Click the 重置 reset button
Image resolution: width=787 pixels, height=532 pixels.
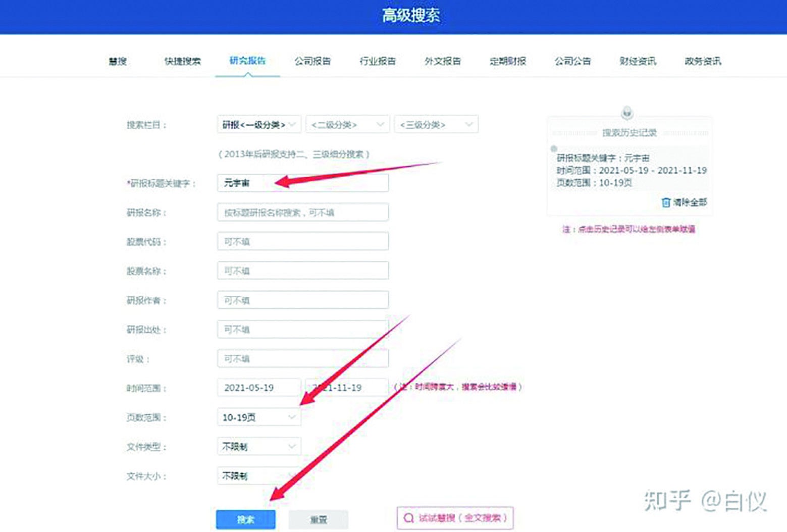318,519
